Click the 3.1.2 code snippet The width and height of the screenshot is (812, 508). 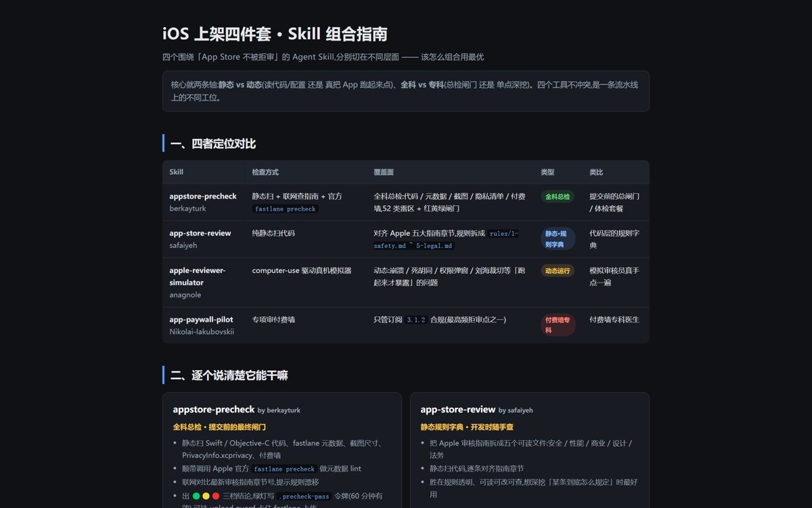(416, 320)
